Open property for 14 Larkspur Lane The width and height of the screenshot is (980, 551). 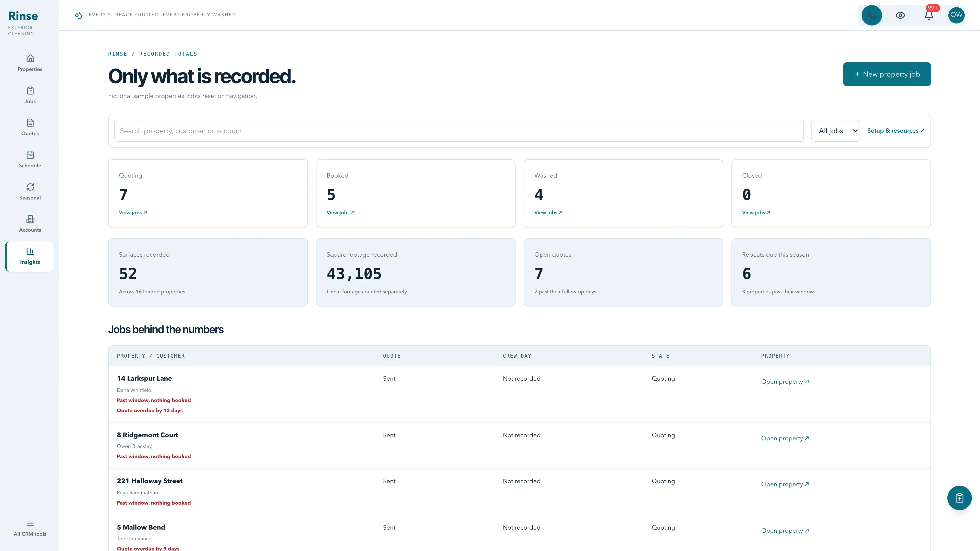(x=785, y=382)
